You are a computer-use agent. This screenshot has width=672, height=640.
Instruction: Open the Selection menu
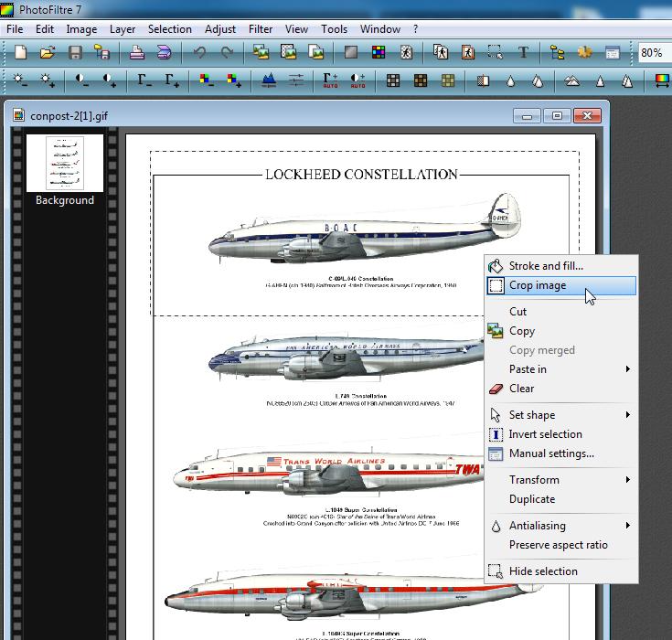[170, 29]
